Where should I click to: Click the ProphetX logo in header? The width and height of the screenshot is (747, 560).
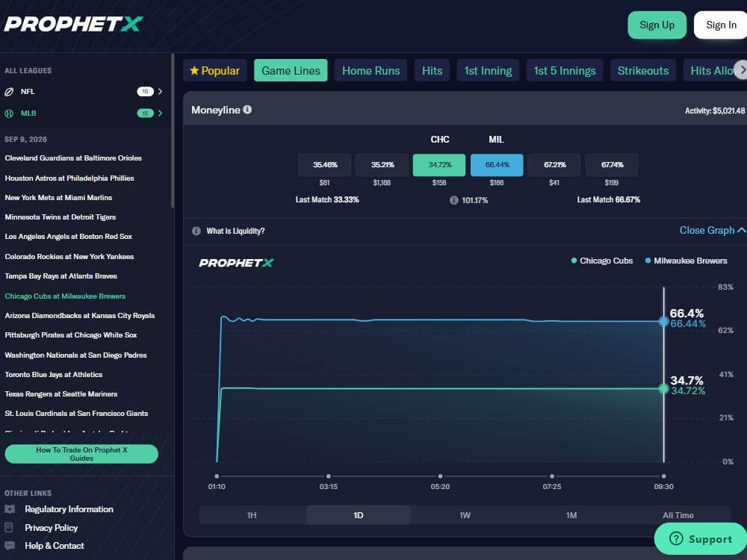pos(73,25)
